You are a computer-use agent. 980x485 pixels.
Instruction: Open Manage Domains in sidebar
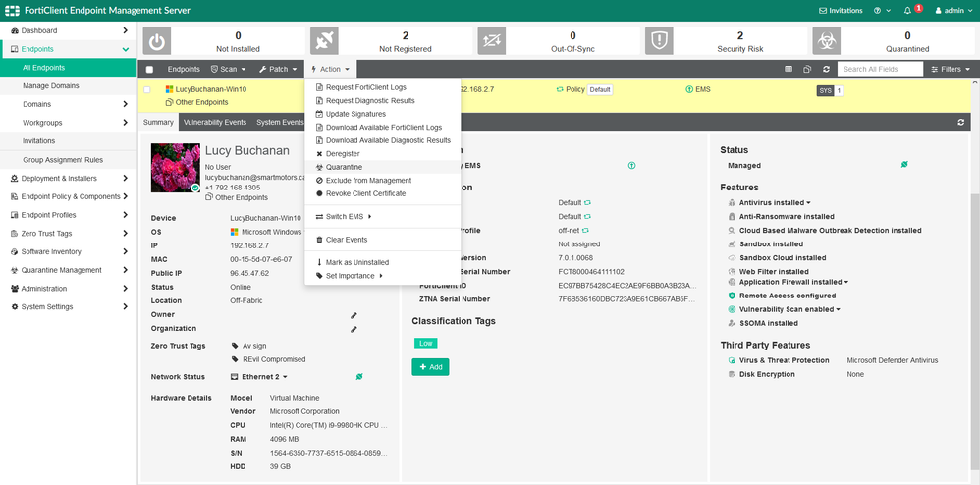69,85
